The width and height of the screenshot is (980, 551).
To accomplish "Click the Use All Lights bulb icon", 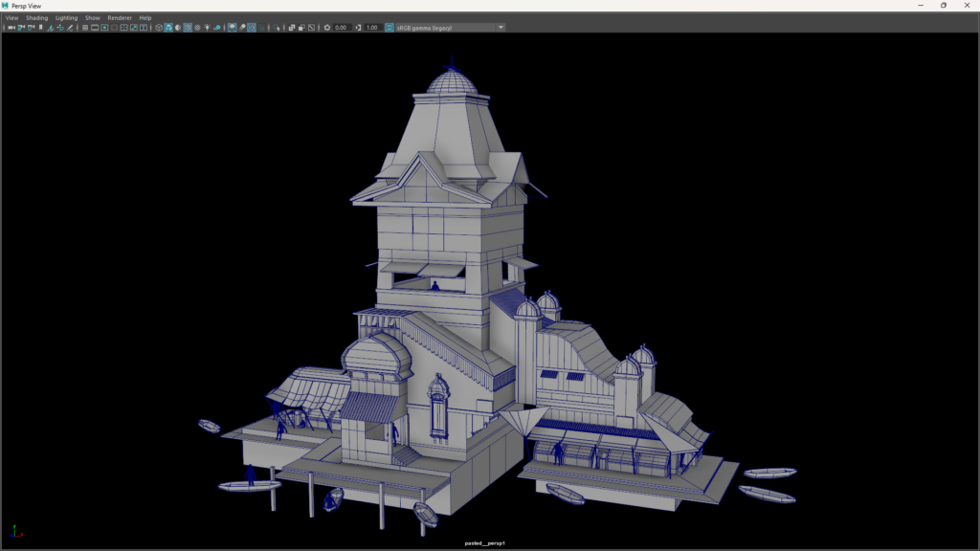I will pos(208,28).
